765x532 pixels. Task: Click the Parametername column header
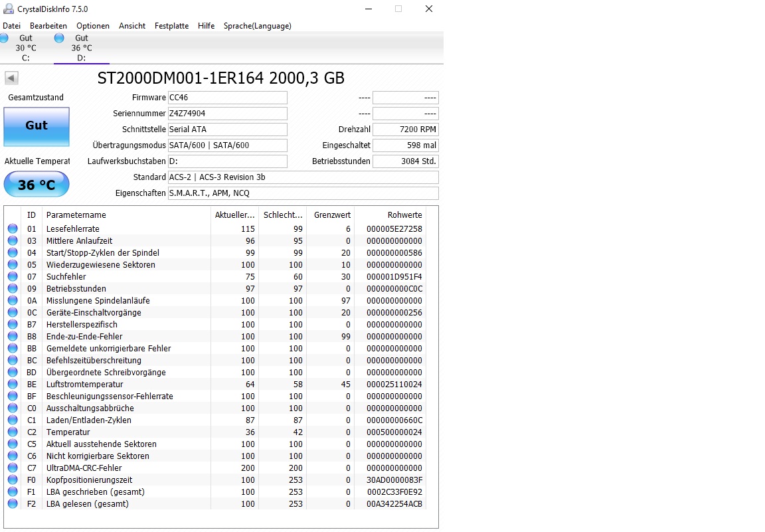point(126,215)
